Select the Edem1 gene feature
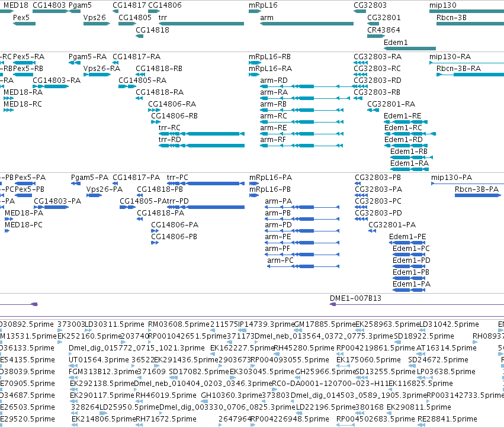The width and height of the screenshot is (504, 428). pos(410,49)
